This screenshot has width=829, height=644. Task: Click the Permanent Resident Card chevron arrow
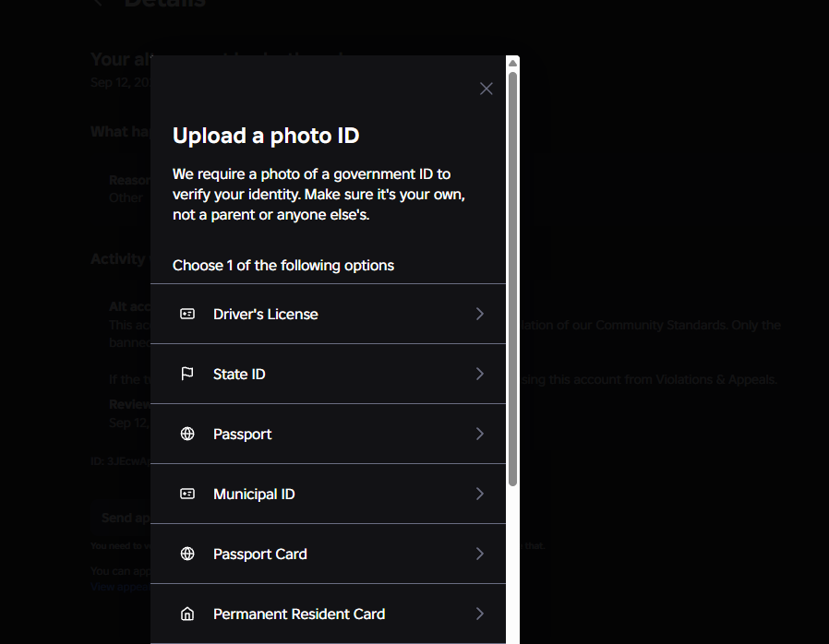[x=479, y=614]
